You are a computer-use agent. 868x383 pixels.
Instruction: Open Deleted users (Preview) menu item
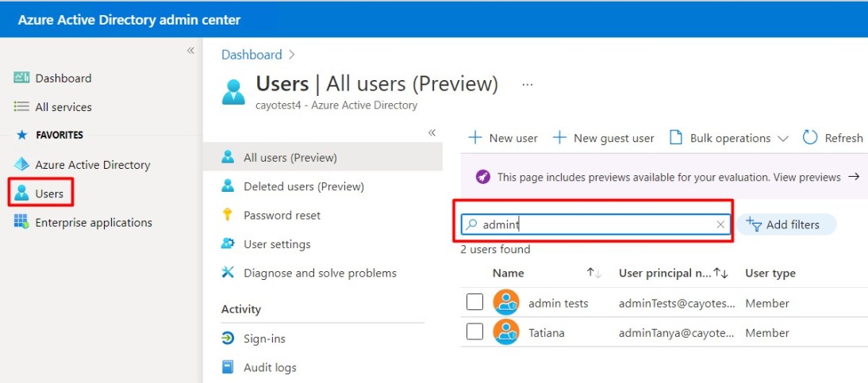click(x=304, y=186)
